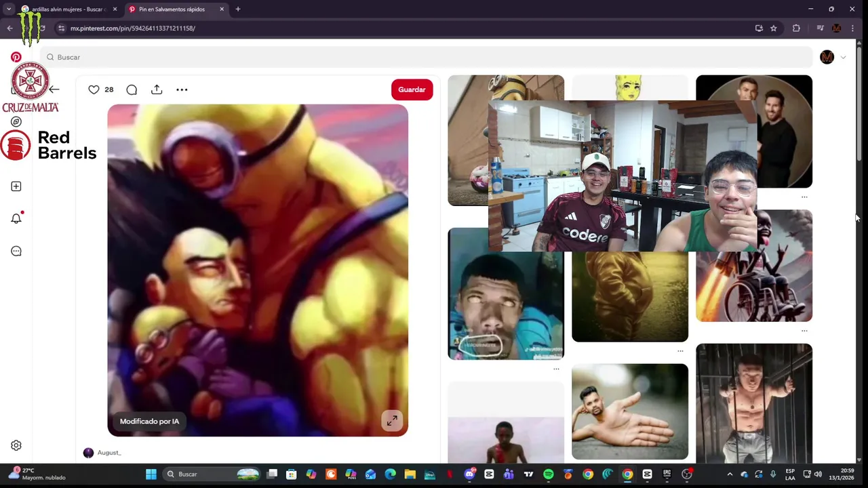Screen dimensions: 868x488
Task: Open the tab search dropdown arrow
Action: [9, 9]
